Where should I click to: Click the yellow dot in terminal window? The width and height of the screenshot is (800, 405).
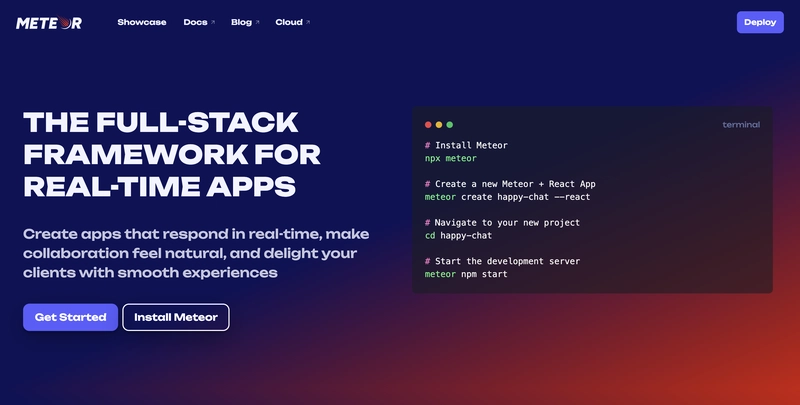click(439, 125)
